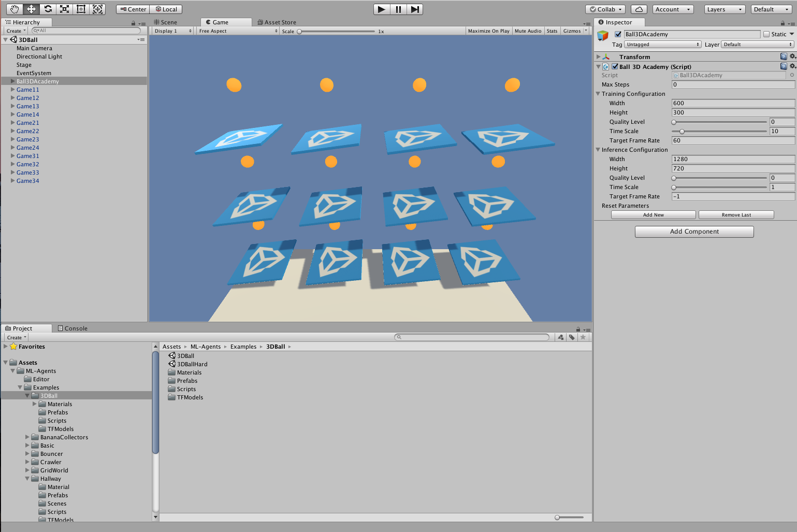
Task: Click Search by Label icon in Project
Action: pos(572,337)
